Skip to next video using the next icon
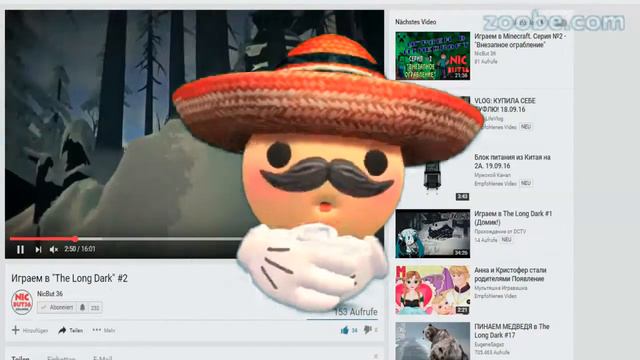The width and height of the screenshot is (640, 360). [38, 249]
